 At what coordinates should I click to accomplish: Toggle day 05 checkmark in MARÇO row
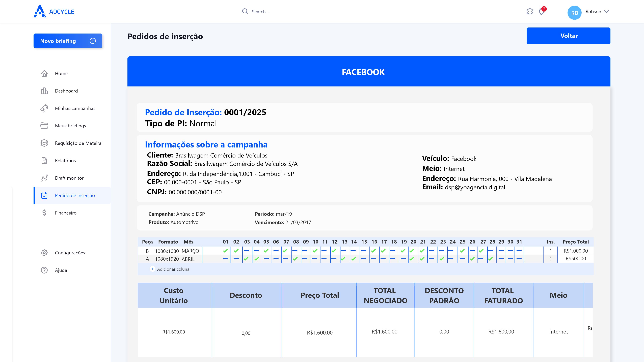click(x=266, y=251)
